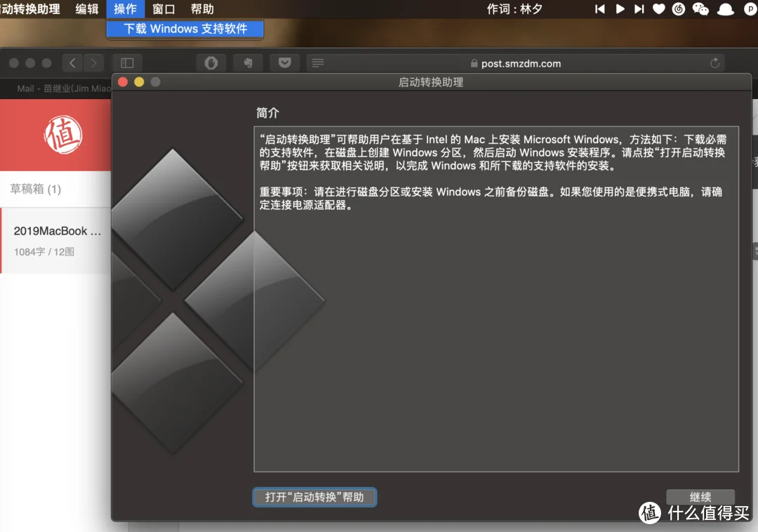758x532 pixels.
Task: Go back in Safari window
Action: click(72, 63)
